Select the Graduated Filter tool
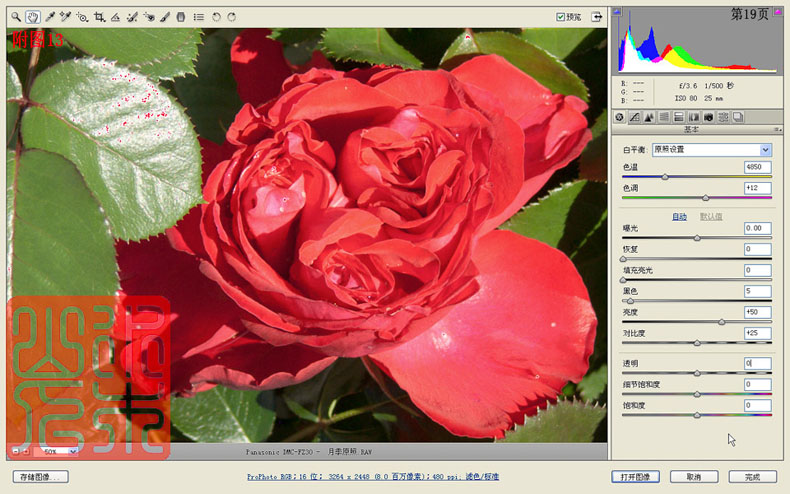Viewport: 790px width, 494px height. (x=181, y=17)
